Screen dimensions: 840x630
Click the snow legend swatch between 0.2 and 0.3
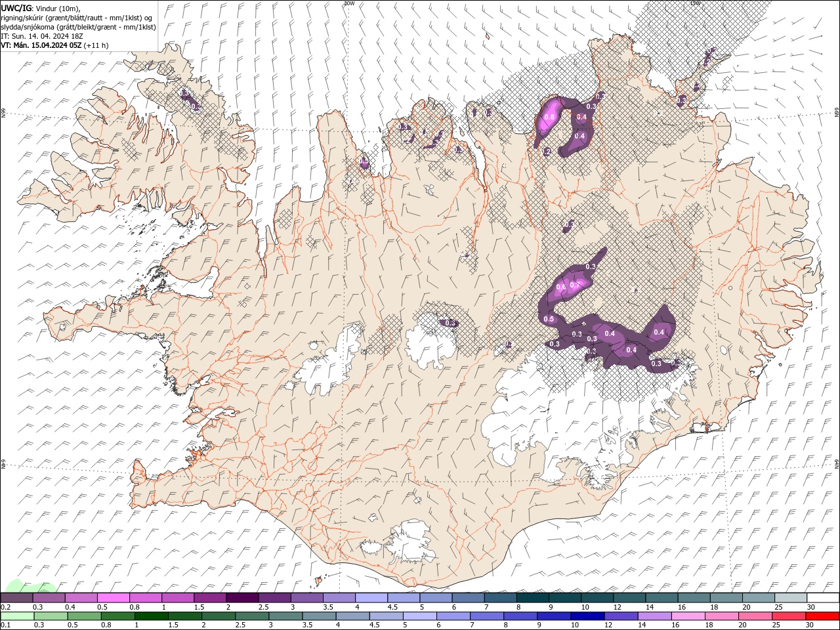click(x=16, y=598)
